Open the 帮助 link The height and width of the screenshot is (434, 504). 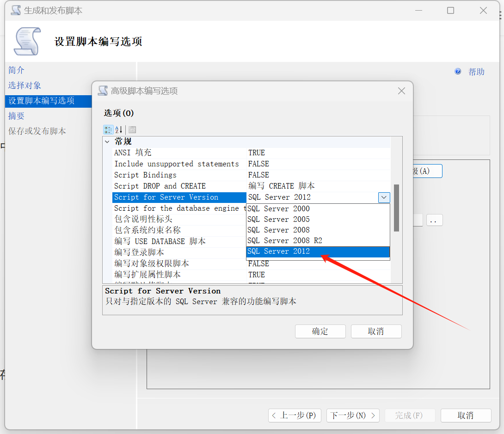tap(476, 72)
